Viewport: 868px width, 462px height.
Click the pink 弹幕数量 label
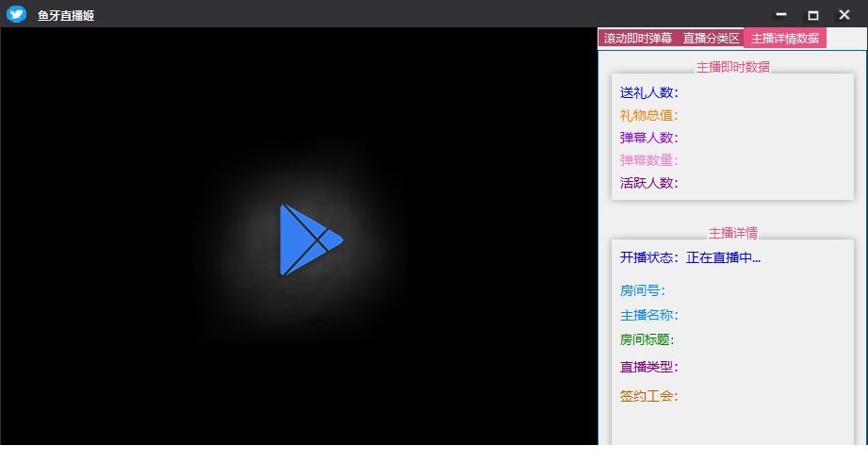[x=648, y=160]
